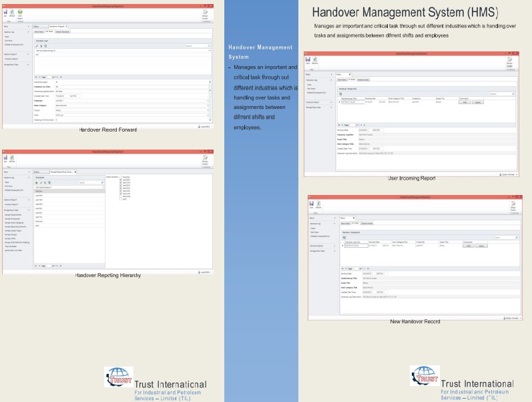
Task: Toggle the last Team Members checkbox in hierarchy
Action: 120,200
